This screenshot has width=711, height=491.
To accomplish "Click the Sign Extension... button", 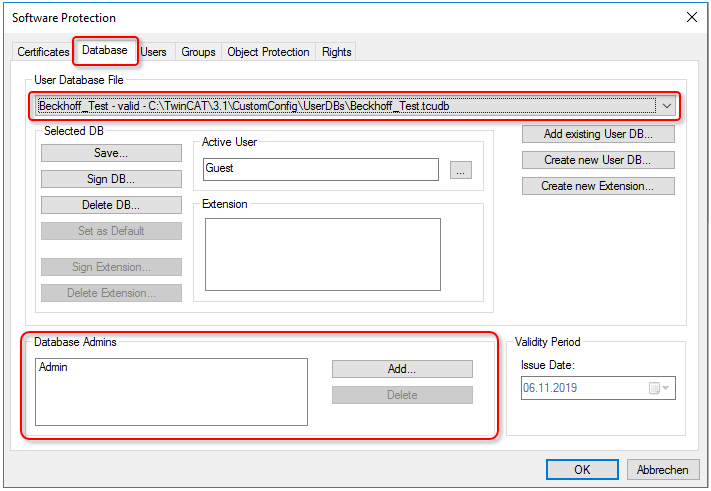I will point(111,267).
